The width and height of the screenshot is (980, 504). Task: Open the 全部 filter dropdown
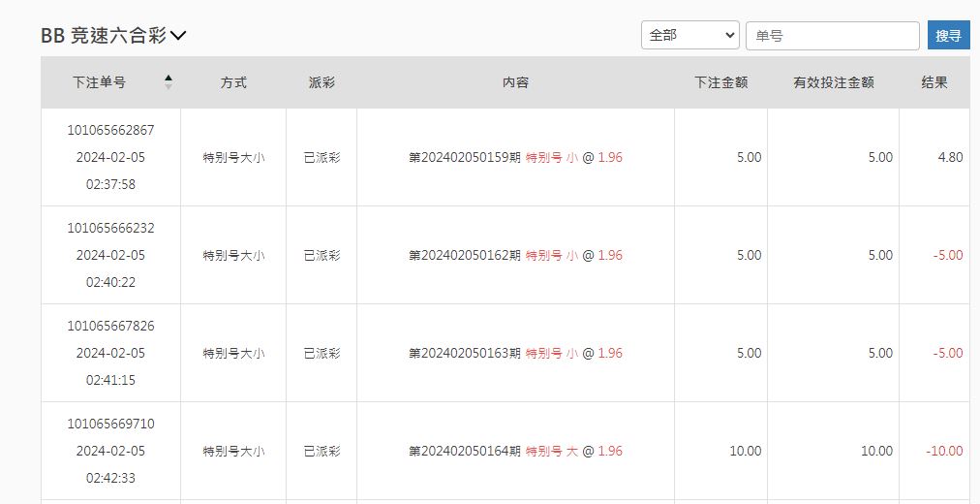tap(689, 35)
